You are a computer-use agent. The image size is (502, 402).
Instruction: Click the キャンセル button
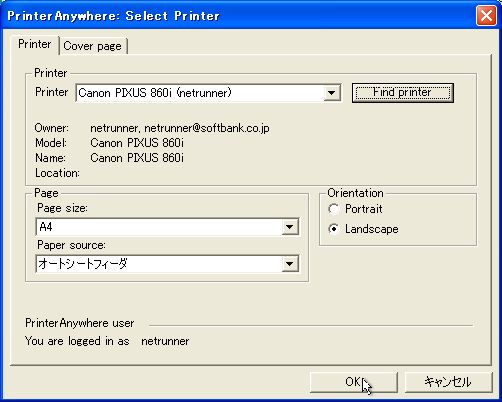click(448, 382)
